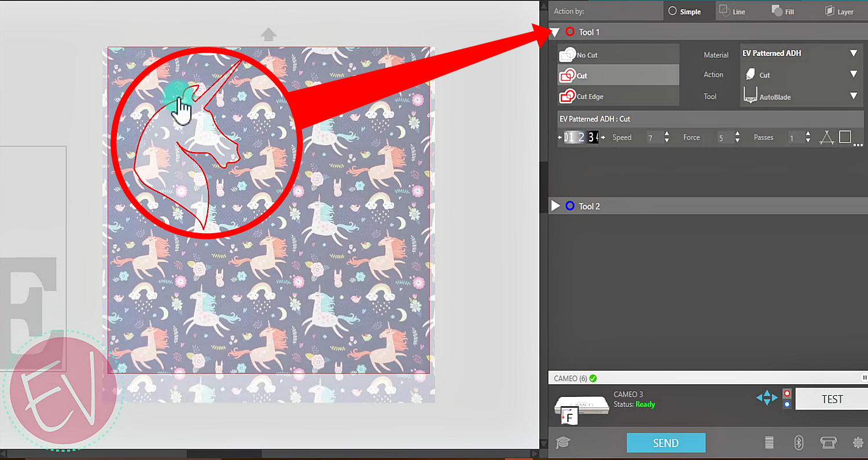Viewport: 868px width, 460px height.
Task: Open the cutting machine list icon
Action: (x=828, y=443)
